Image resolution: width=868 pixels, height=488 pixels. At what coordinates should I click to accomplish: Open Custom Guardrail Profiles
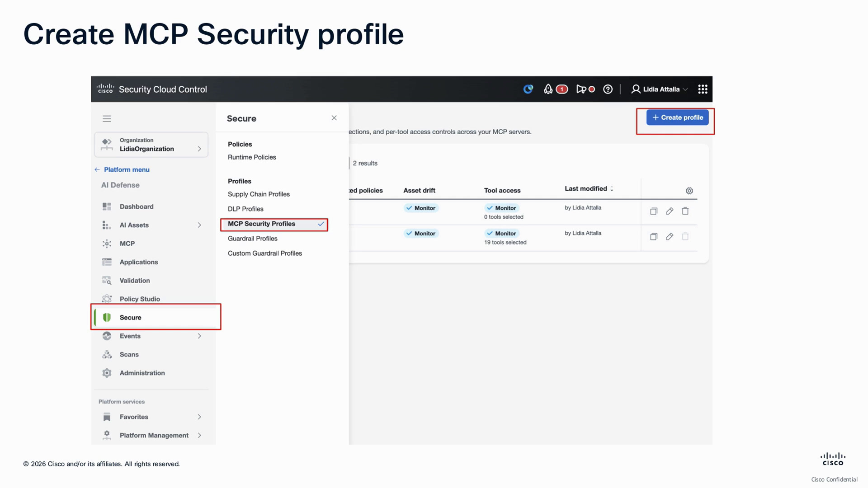pos(265,253)
